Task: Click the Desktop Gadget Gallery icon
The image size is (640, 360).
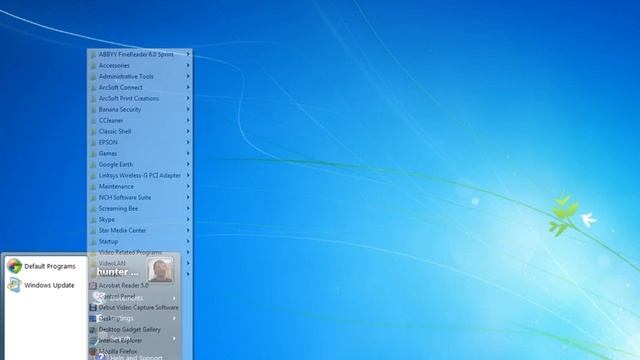Action: [93, 329]
